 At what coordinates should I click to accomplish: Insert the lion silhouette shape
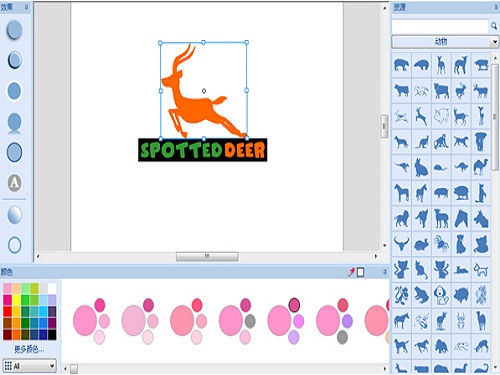coord(401,219)
